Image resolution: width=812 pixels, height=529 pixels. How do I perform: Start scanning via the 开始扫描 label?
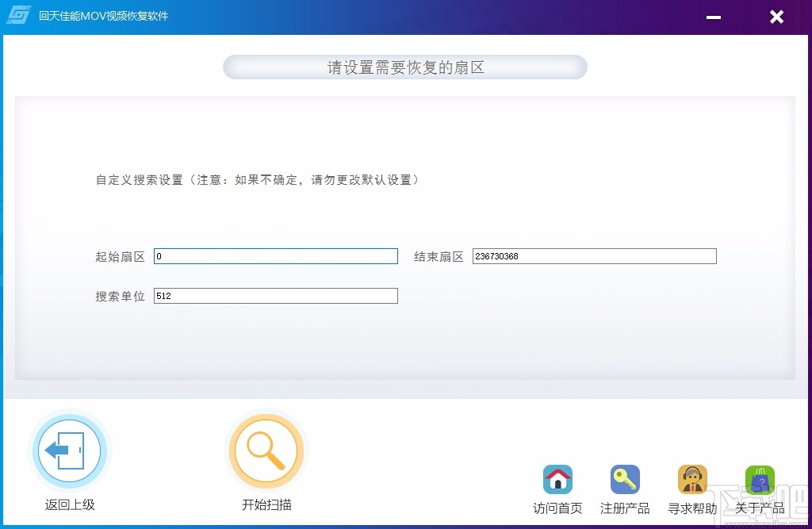[266, 504]
